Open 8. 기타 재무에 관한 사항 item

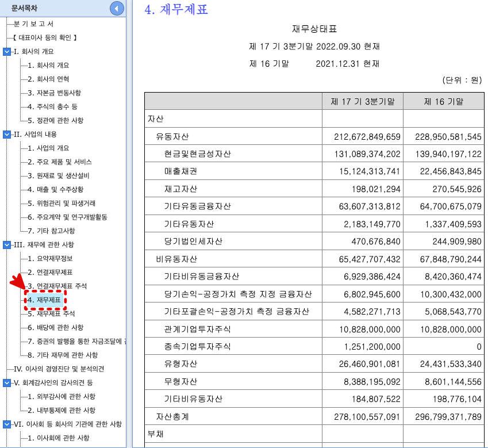tap(63, 355)
